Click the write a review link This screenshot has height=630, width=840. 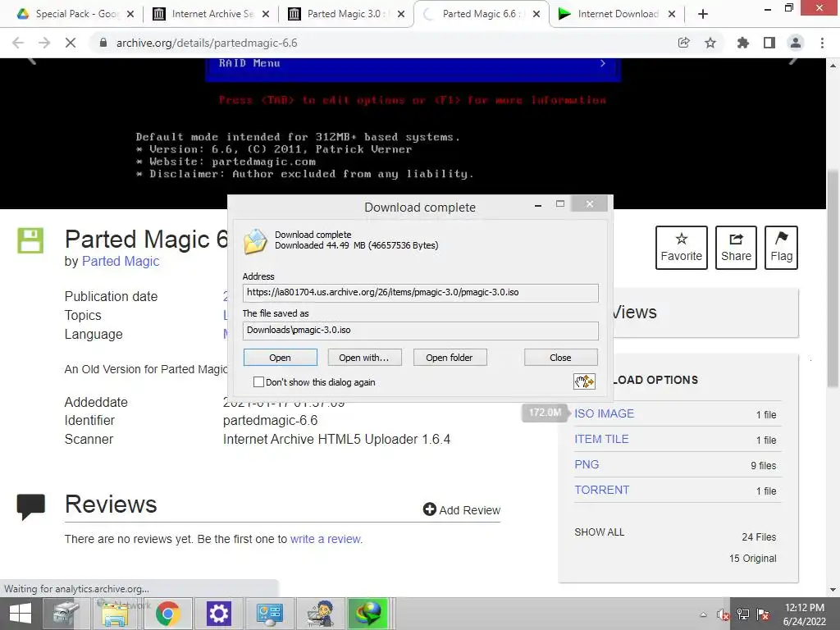point(326,539)
